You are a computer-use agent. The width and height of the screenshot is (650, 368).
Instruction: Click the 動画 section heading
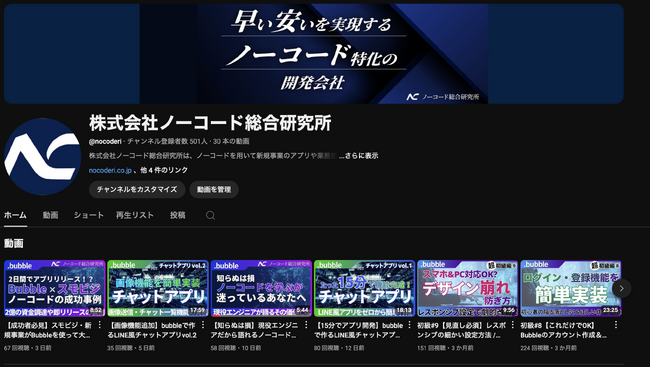click(x=14, y=244)
